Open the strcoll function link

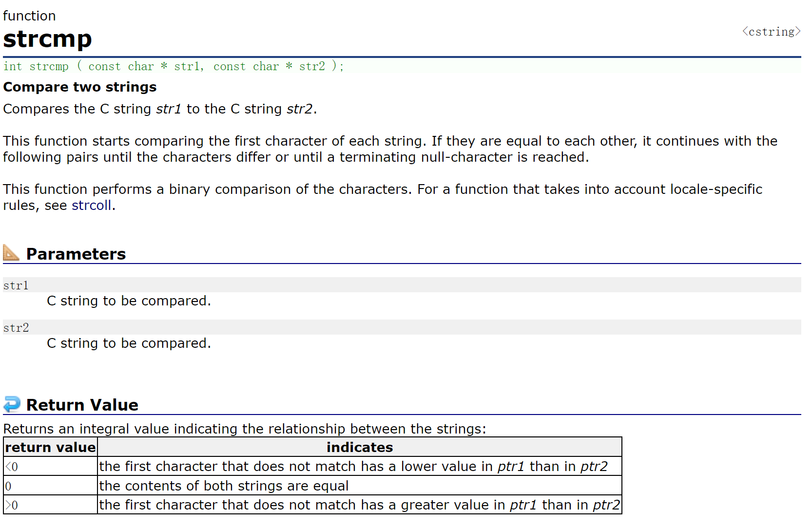point(92,206)
